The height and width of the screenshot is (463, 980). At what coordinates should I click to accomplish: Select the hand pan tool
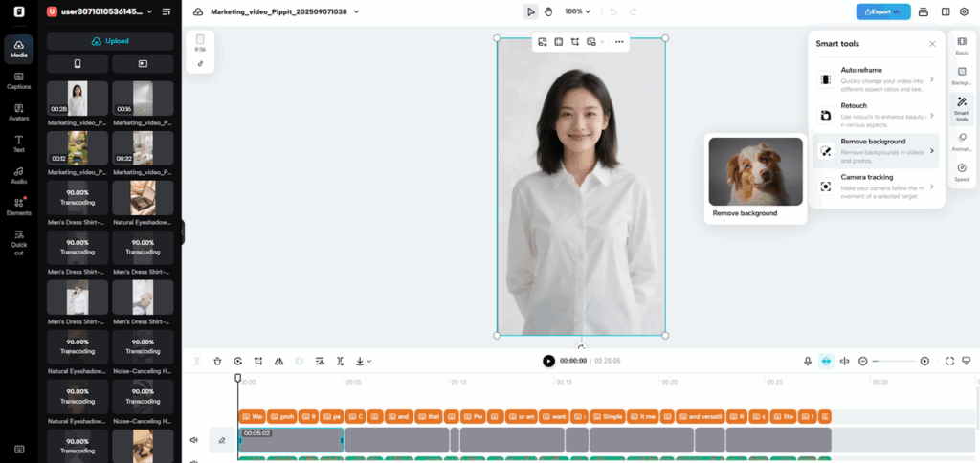(x=548, y=11)
